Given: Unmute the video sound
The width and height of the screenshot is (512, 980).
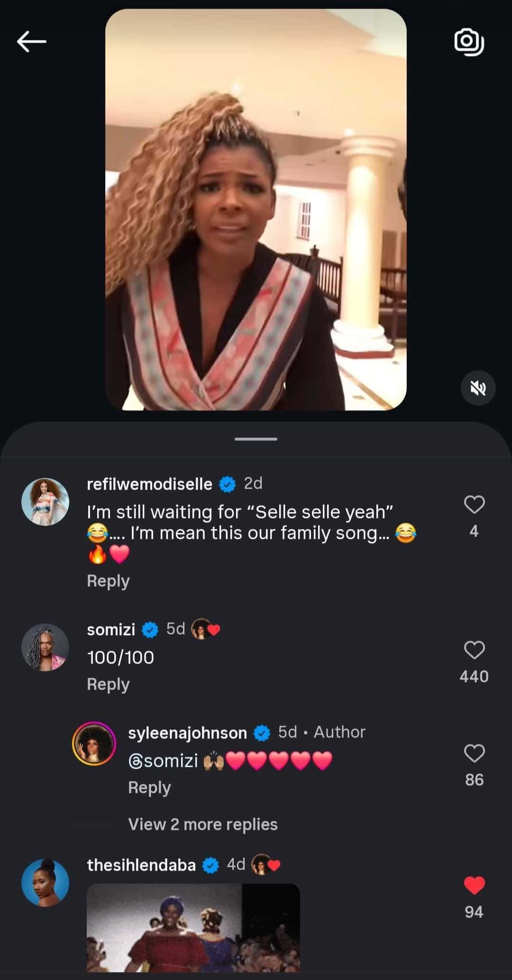Looking at the screenshot, I should (478, 388).
